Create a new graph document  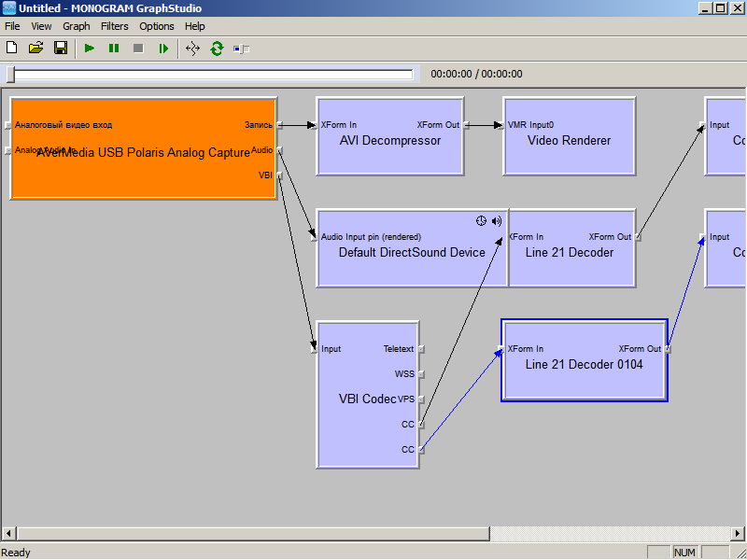coord(12,48)
